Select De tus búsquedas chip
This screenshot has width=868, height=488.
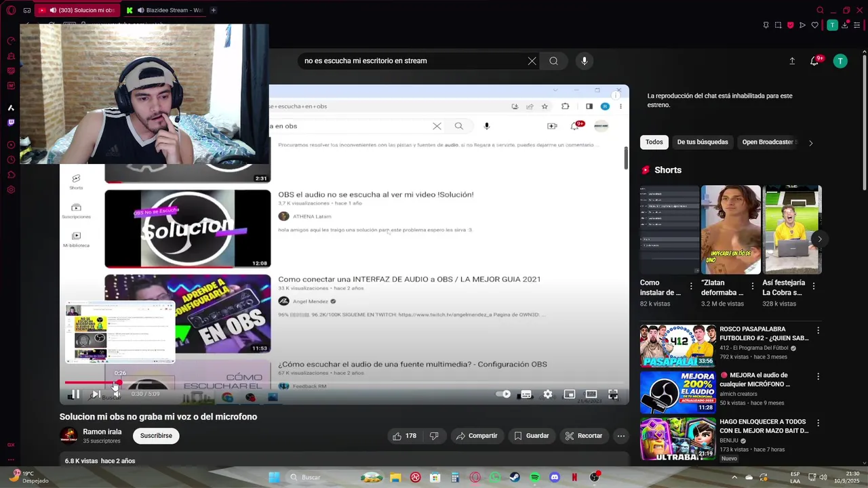[703, 142]
